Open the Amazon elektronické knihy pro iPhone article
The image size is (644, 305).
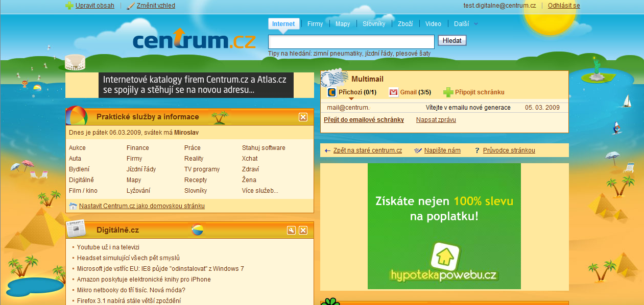144,279
